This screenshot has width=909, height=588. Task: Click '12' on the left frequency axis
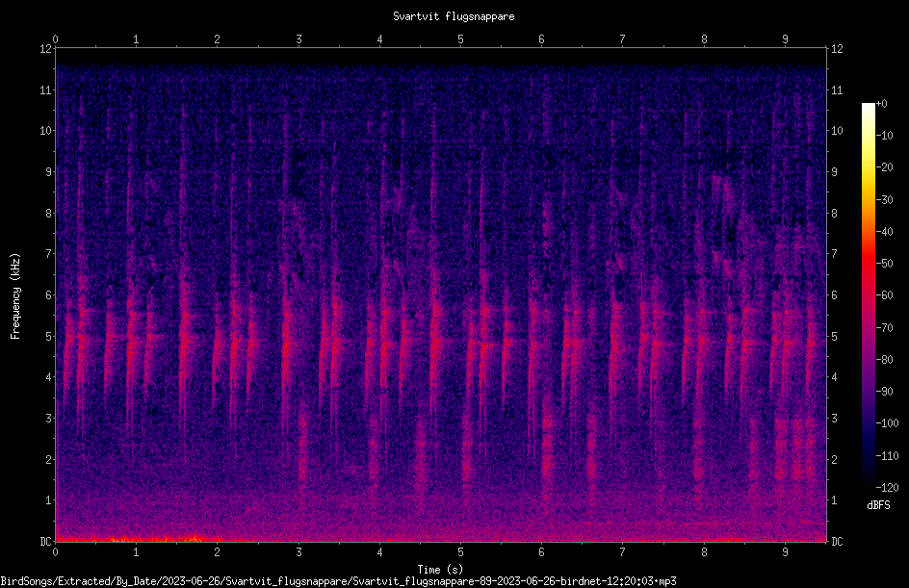[x=45, y=49]
